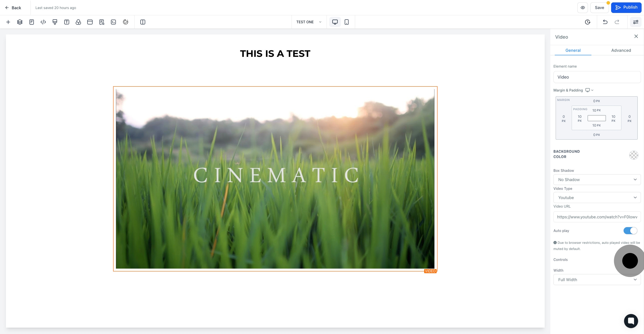This screenshot has height=334, width=644.
Task: Open the document page icon in toolbar
Action: coord(32,22)
